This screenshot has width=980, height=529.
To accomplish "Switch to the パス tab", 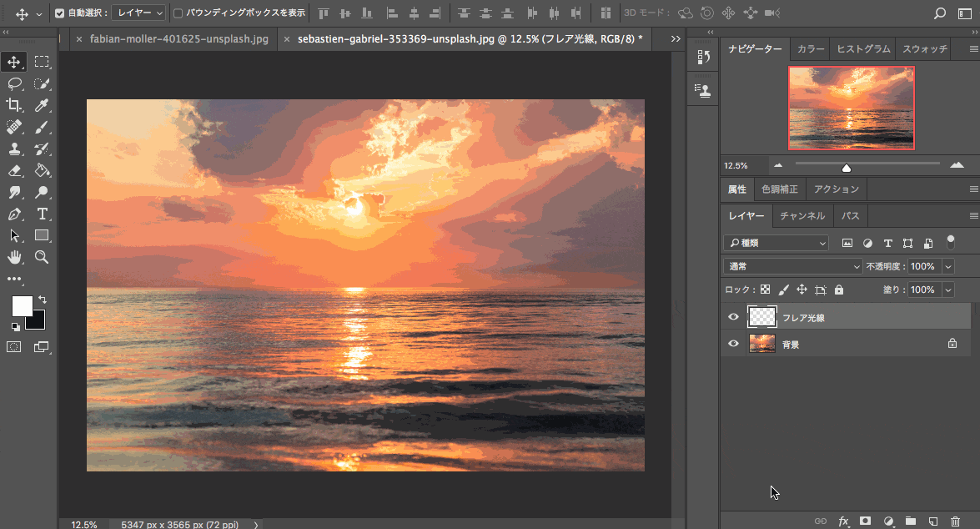I will 850,216.
